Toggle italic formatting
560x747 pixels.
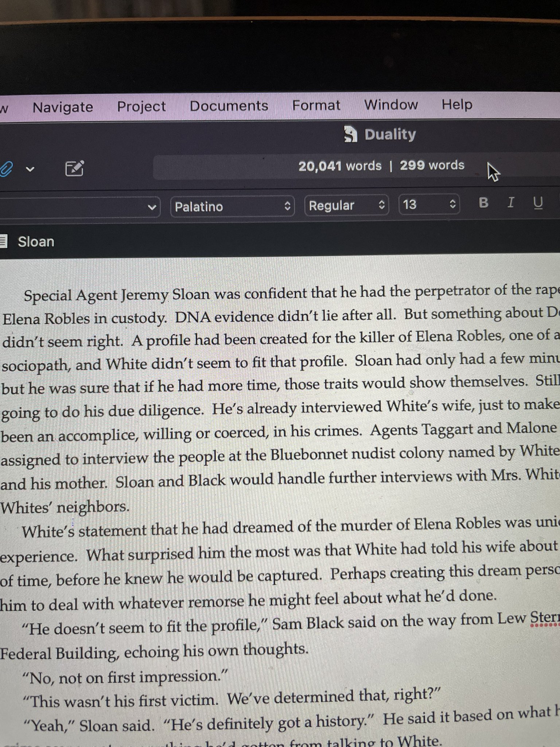pyautogui.click(x=511, y=202)
